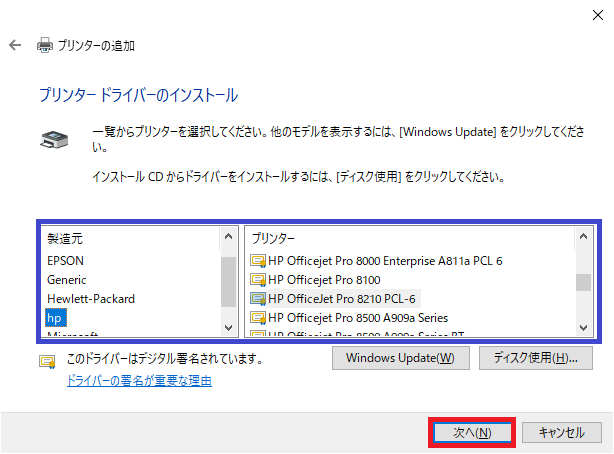The image size is (614, 454).
Task: Select Generic in the manufacturer list
Action: [67, 280]
